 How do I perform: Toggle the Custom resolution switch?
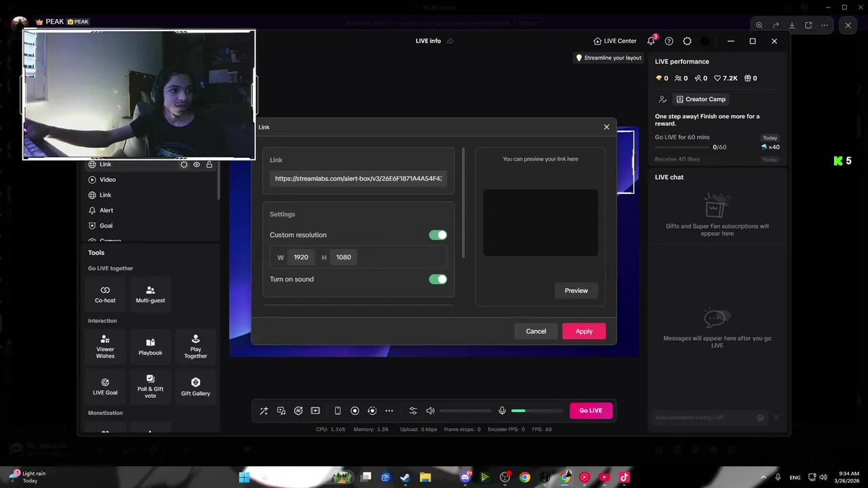click(x=438, y=235)
